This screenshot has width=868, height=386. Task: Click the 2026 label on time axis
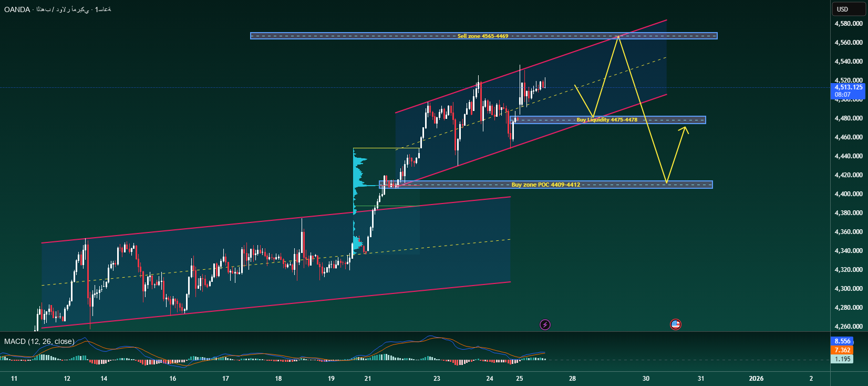pyautogui.click(x=756, y=378)
